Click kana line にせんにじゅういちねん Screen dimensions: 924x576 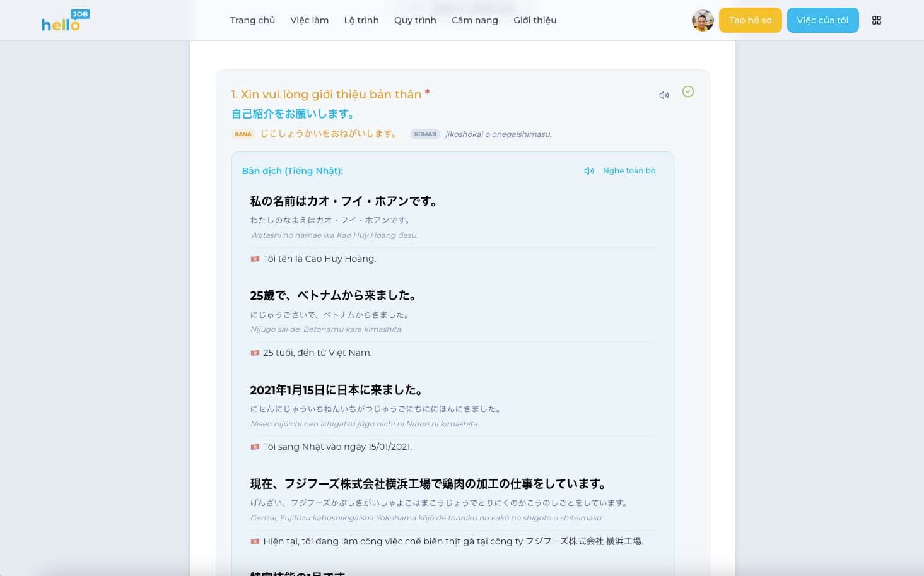click(x=376, y=409)
